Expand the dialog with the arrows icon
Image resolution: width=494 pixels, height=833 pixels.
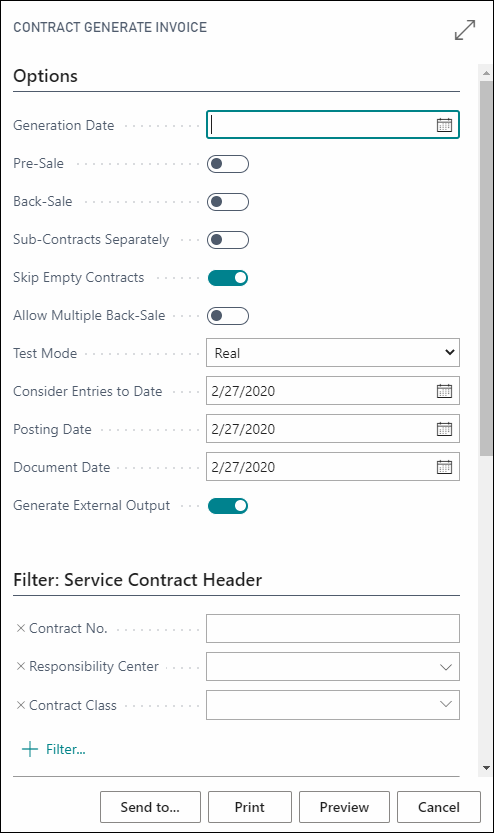click(x=465, y=30)
